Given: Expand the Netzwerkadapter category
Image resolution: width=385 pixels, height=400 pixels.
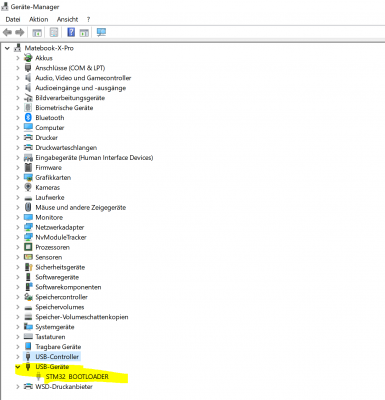Looking at the screenshot, I should 18,227.
